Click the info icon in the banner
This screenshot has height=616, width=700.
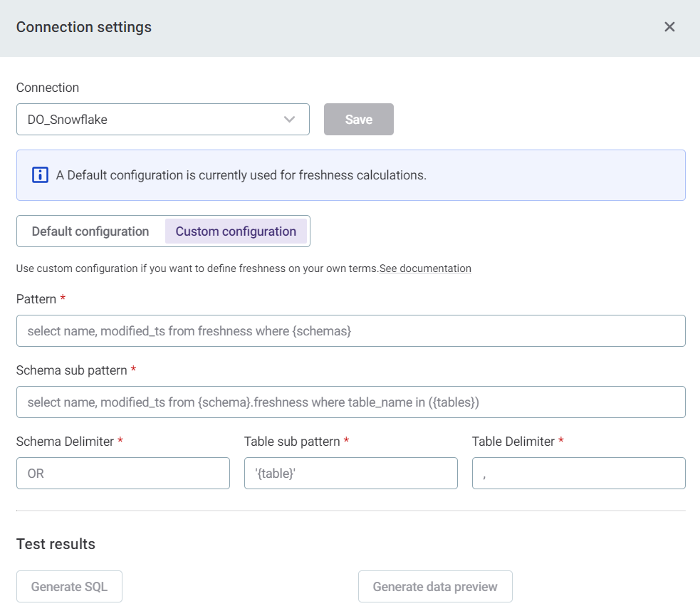coord(41,175)
